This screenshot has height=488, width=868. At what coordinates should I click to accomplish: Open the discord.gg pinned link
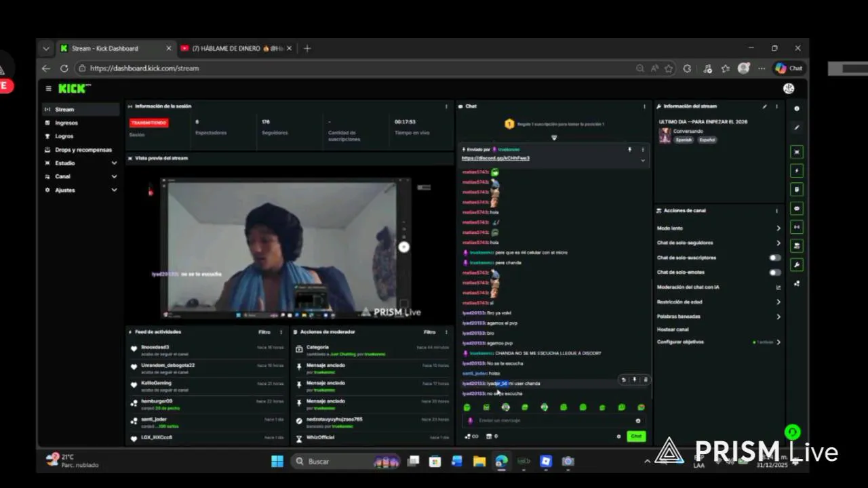point(496,159)
